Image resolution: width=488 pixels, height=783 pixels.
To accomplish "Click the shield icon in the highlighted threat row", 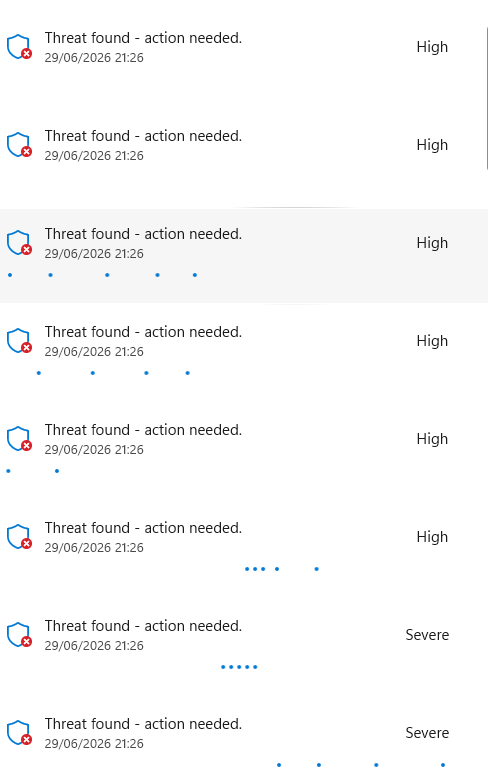I will 19,243.
